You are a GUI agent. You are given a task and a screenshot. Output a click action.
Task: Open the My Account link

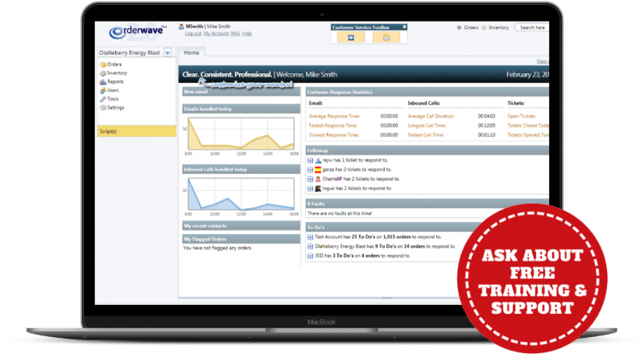(216, 34)
